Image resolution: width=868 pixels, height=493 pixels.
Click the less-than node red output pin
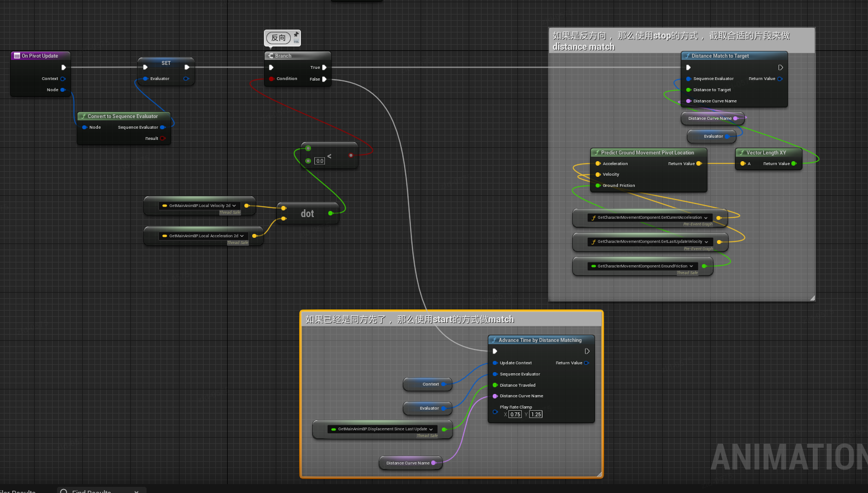351,155
